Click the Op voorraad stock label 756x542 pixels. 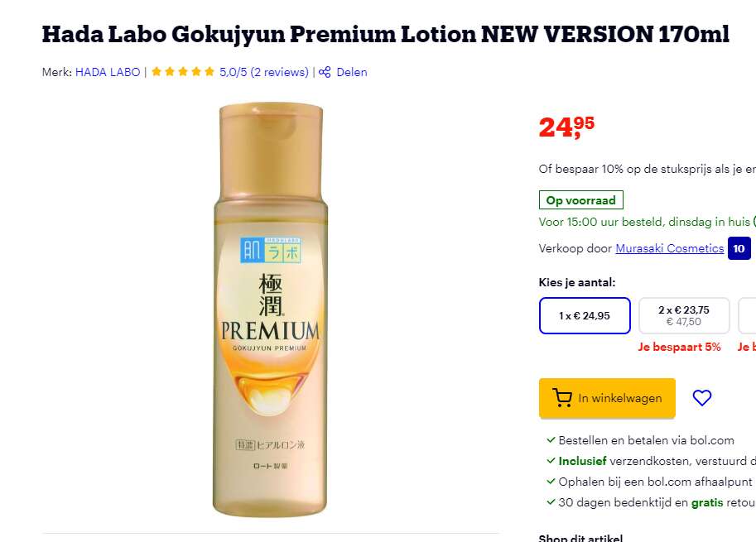point(581,200)
